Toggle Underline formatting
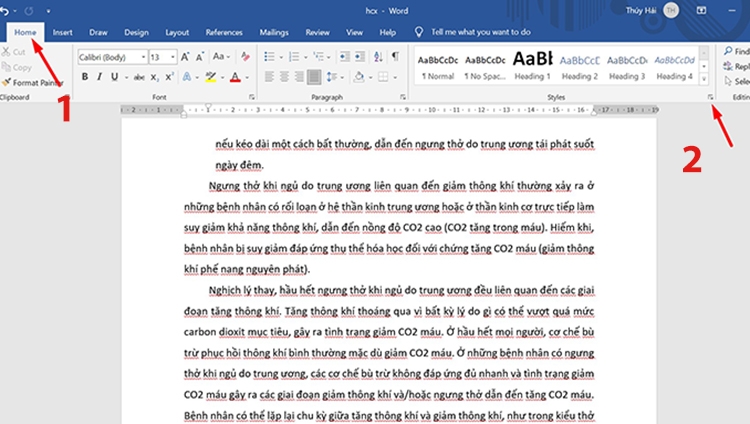The height and width of the screenshot is (424, 750). 114,77
